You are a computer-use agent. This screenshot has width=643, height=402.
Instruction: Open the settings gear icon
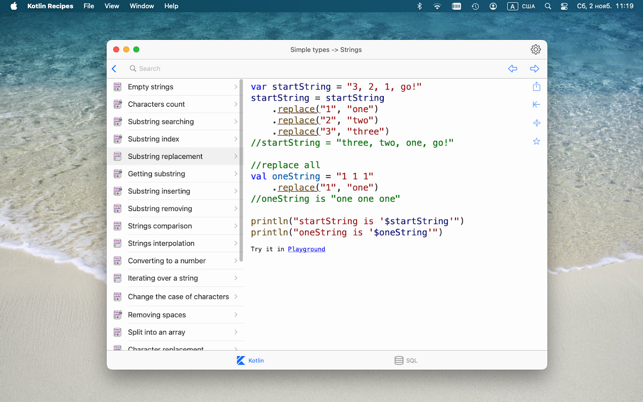tap(536, 50)
